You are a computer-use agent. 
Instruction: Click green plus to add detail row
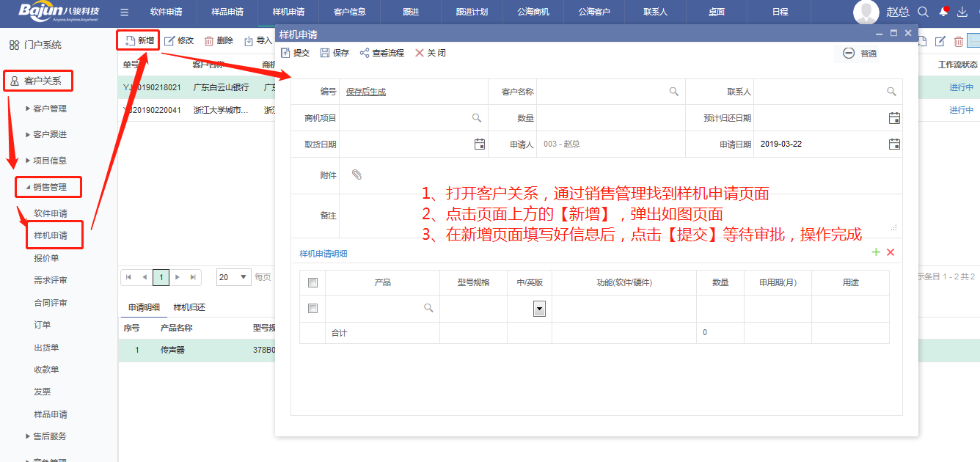pos(876,252)
